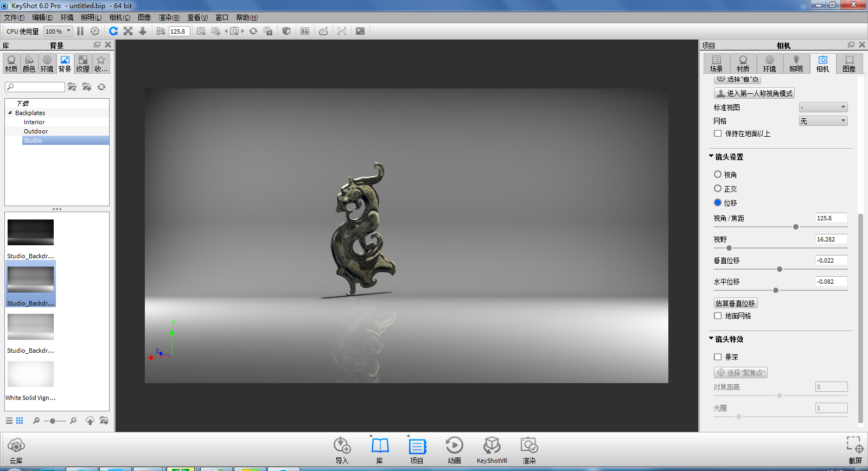Enable the 景深 (Depth of Field) checkbox
Screen dimensions: 868x471
coord(718,357)
